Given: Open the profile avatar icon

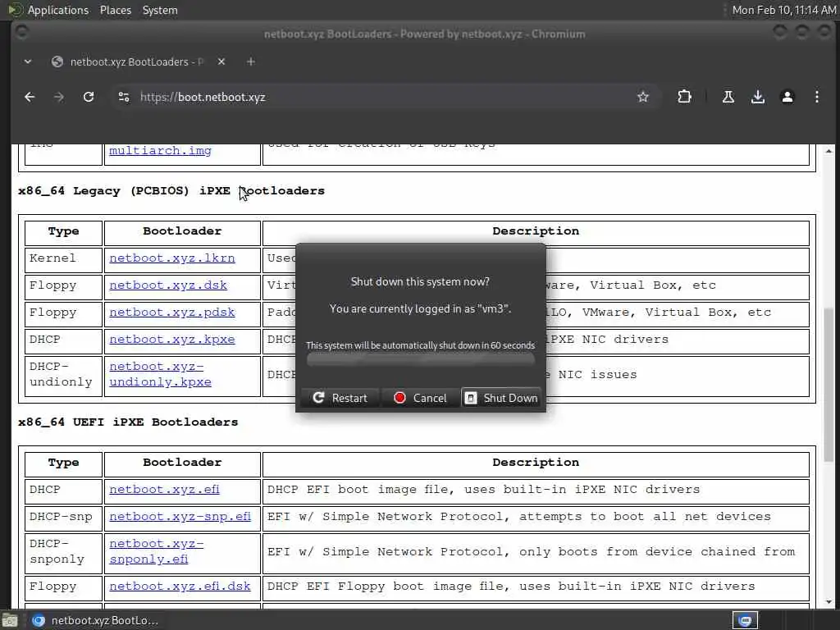Looking at the screenshot, I should [x=787, y=97].
